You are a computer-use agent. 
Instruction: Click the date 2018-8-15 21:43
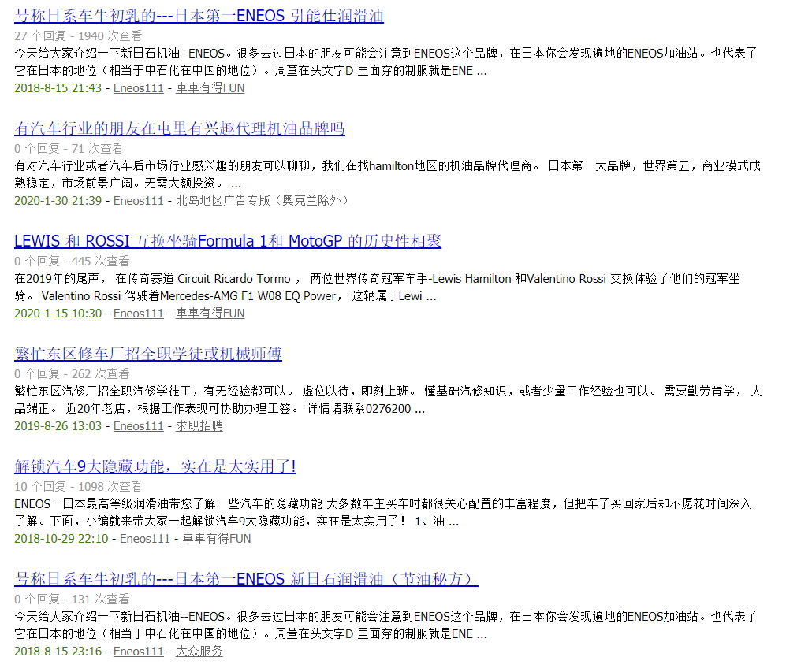pos(58,88)
